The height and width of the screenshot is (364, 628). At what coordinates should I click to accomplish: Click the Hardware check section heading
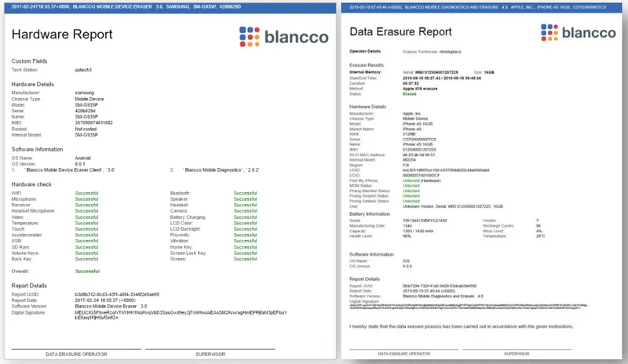[31, 184]
